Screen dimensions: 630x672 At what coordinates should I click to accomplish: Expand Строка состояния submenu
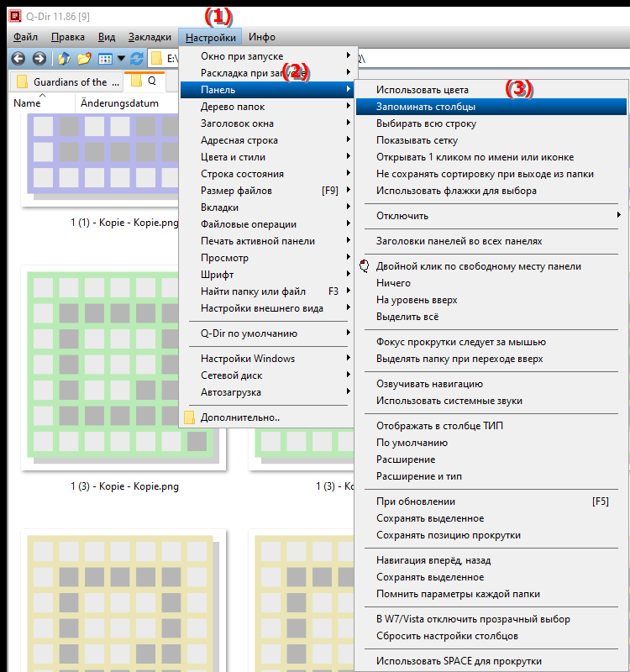[x=266, y=174]
